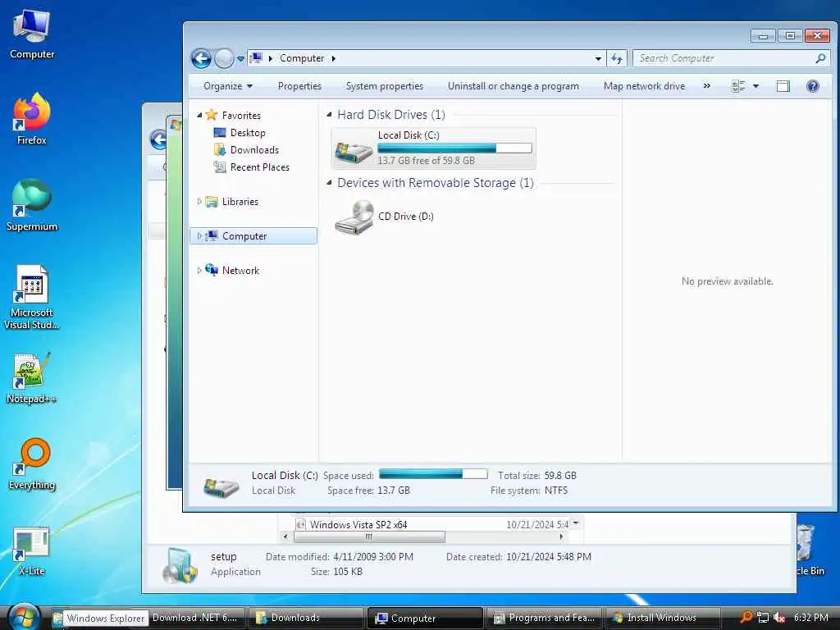
Task: Click Properties in the toolbar
Action: point(299,86)
